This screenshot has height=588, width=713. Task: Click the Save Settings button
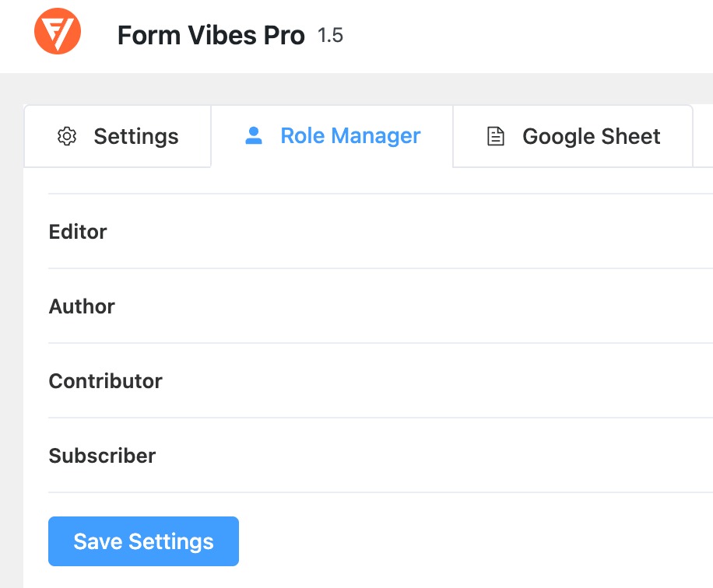143,541
